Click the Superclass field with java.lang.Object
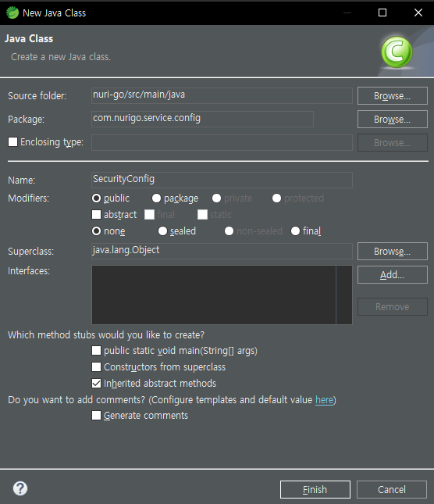Image resolution: width=434 pixels, height=504 pixels. pos(222,251)
